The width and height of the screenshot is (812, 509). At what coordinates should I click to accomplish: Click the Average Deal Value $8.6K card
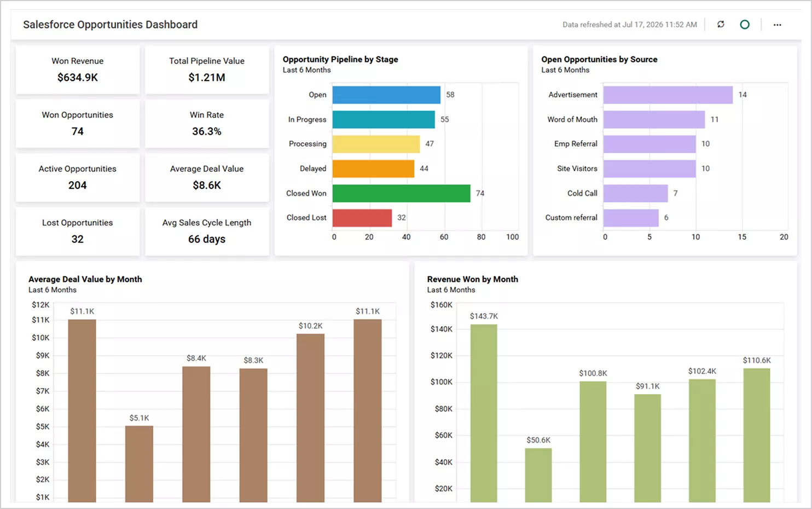click(207, 177)
